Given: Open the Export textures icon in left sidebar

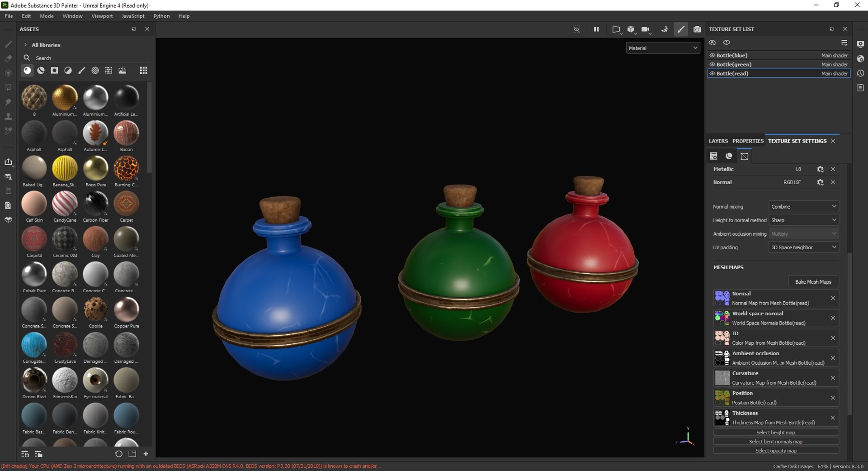Looking at the screenshot, I should coord(8,162).
